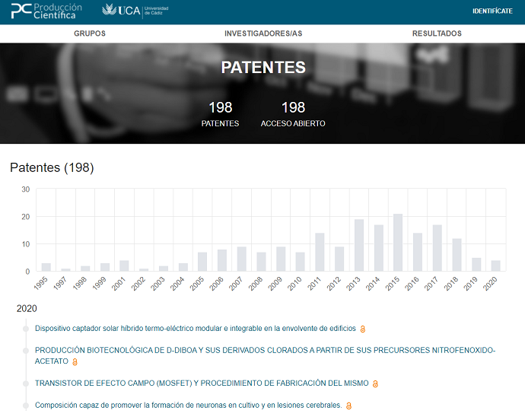
Task: Click timeline dot beside Dispositivo captador solar
Action: (26, 329)
